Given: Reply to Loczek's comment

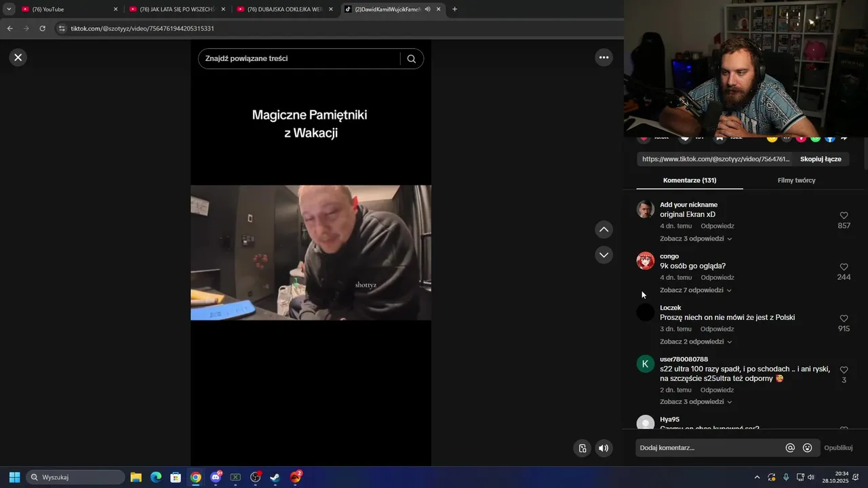Looking at the screenshot, I should 717,329.
